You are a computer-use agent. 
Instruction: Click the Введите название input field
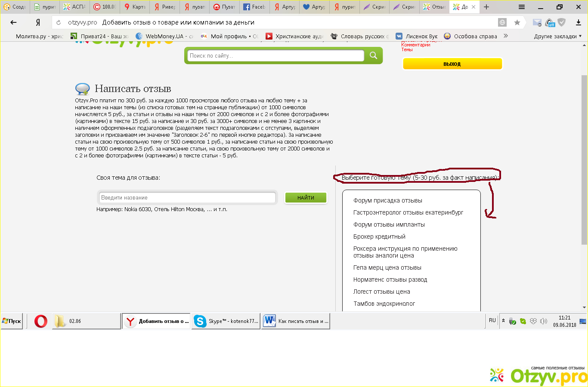click(187, 198)
